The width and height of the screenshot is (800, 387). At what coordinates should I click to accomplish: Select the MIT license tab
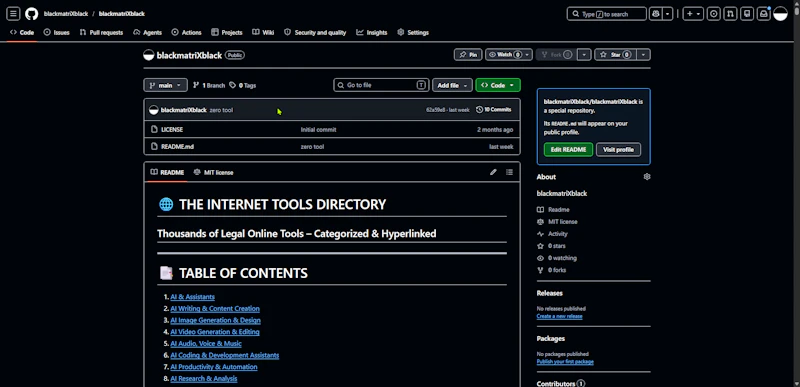[214, 172]
